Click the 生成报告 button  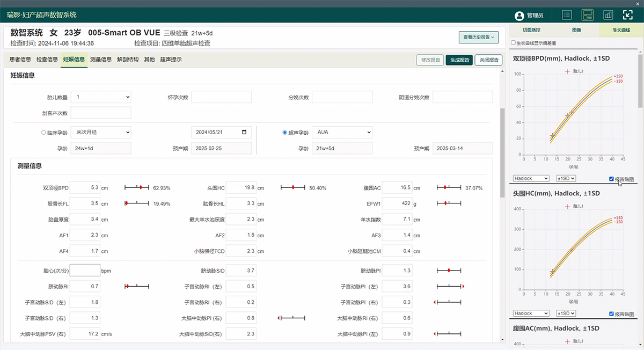[x=459, y=60]
